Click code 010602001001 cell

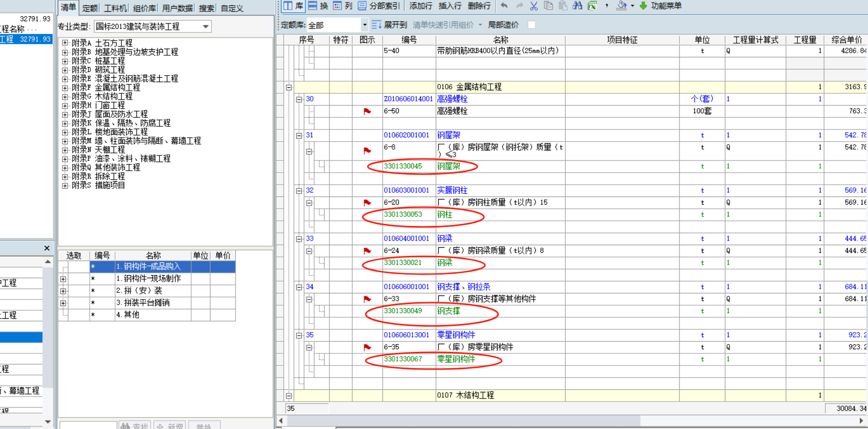(409, 136)
